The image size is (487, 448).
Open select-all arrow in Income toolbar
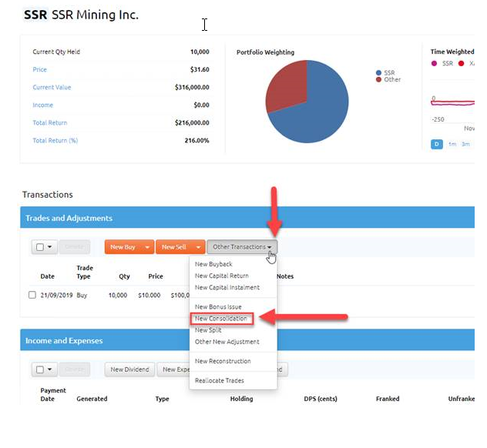[49, 369]
